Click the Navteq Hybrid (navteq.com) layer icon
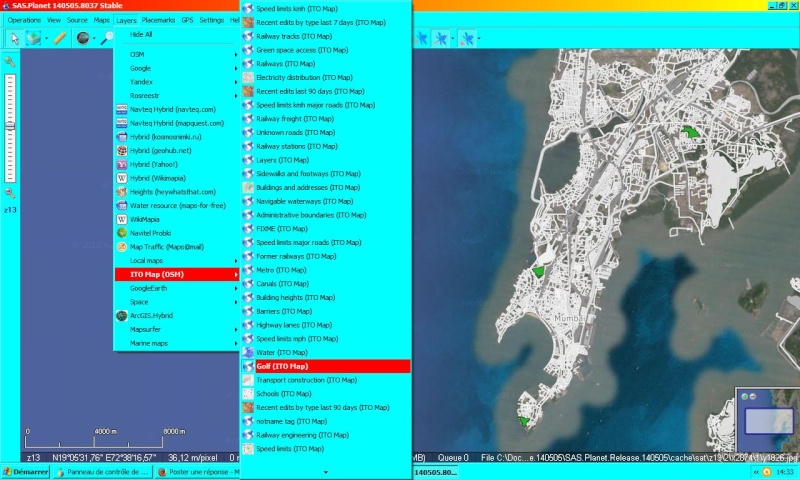Viewport: 800px width, 480px height. point(121,109)
